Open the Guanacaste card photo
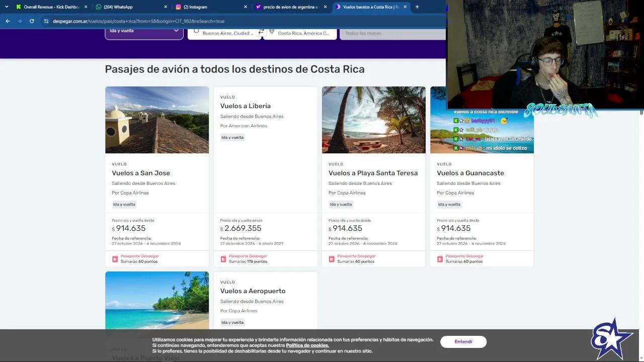Screen dimensions: 644x362 click(482, 120)
